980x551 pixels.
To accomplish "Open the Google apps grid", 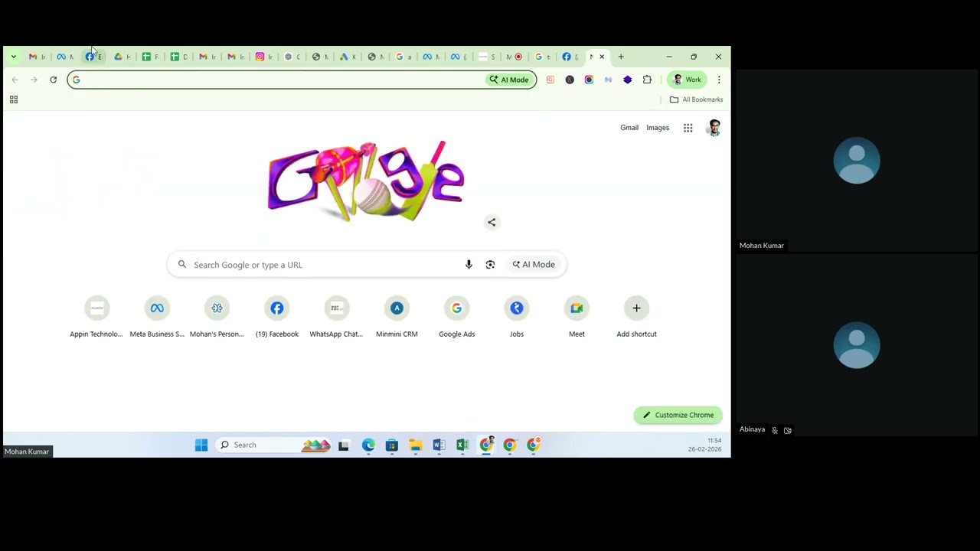I will (x=688, y=128).
